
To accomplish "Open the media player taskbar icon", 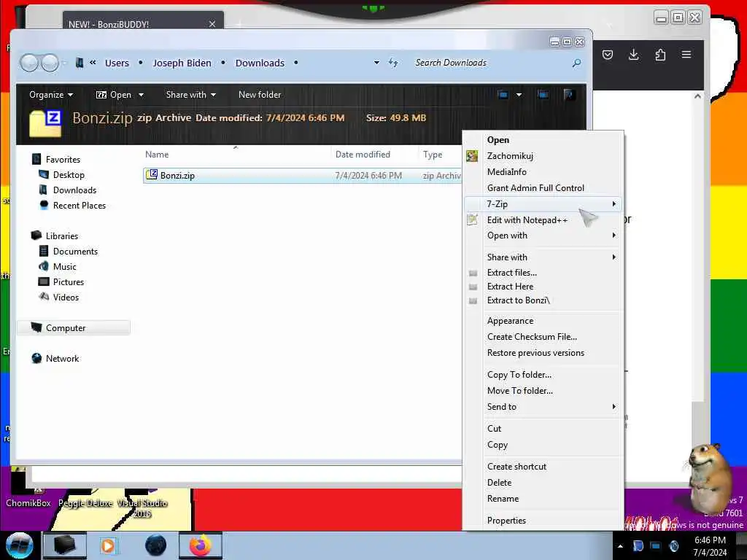I will coord(108,545).
